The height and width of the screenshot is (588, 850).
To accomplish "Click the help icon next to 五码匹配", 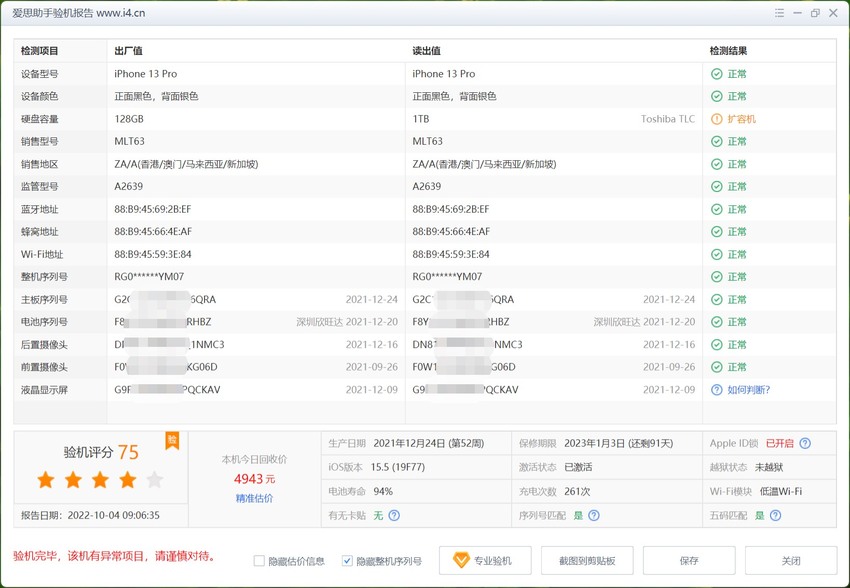I will tap(776, 515).
